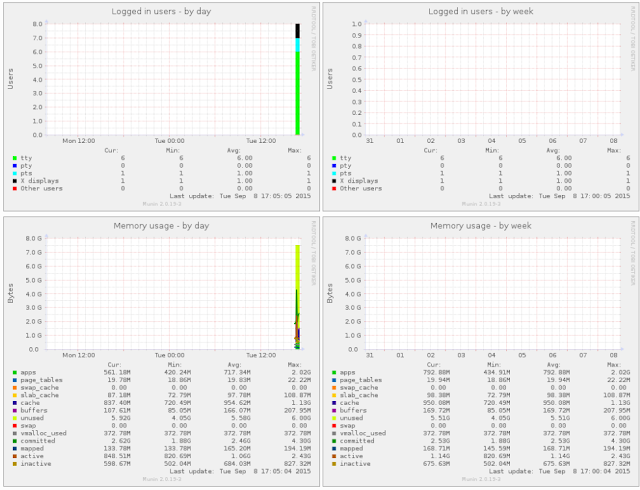This screenshot has width=640, height=490.
Task: Click committed current value '2.62G'
Action: [x=121, y=441]
